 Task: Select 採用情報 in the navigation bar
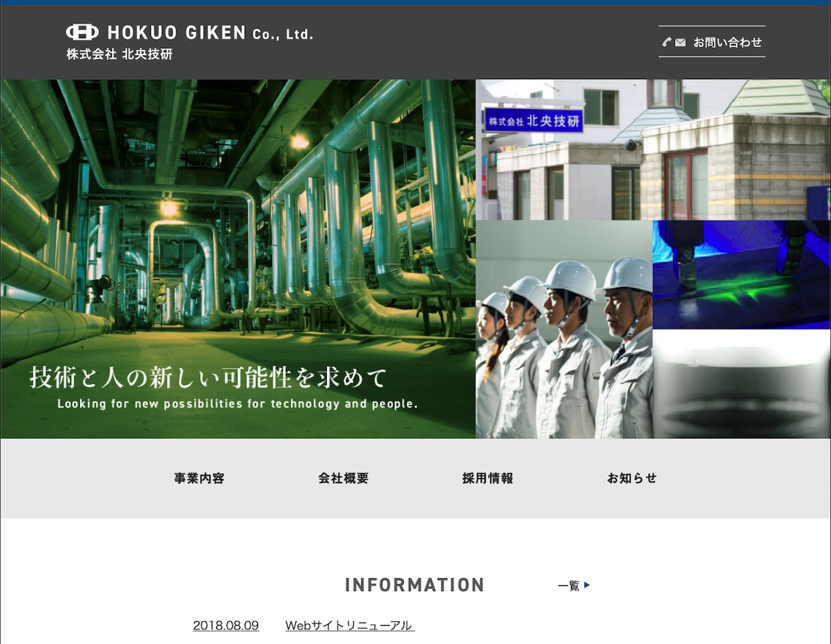coord(488,478)
